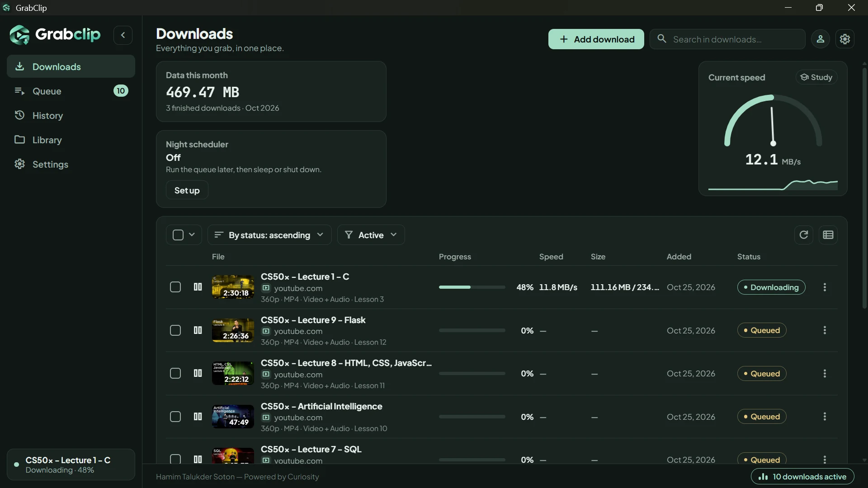Pause CS50x Lecture 7 - SQL download
Viewport: 868px width, 488px height.
tap(198, 459)
